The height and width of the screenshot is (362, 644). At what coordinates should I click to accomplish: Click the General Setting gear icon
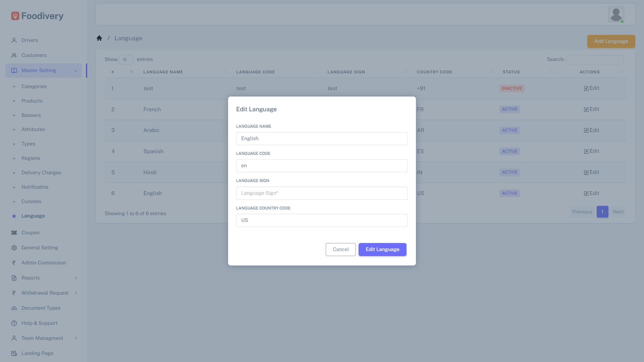(14, 247)
